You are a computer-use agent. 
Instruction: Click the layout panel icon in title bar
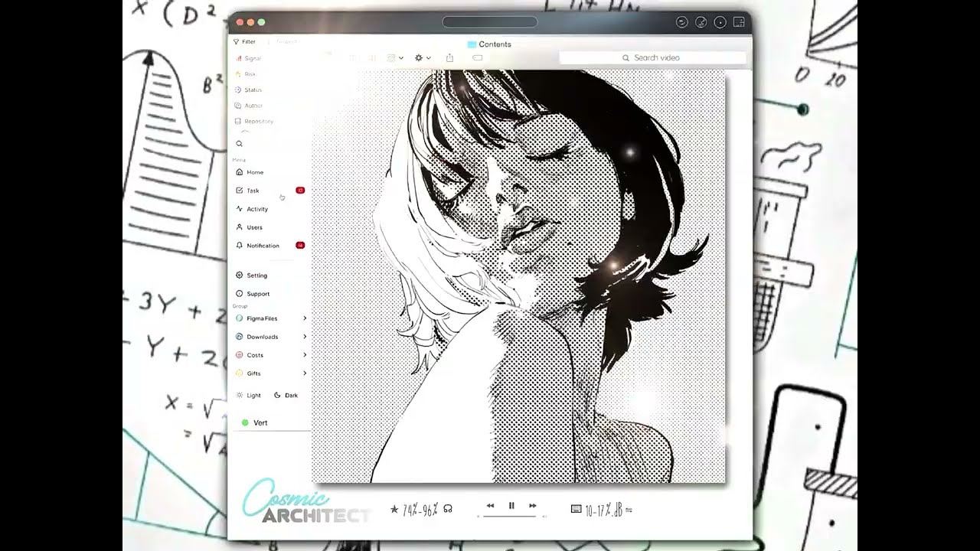click(x=739, y=22)
